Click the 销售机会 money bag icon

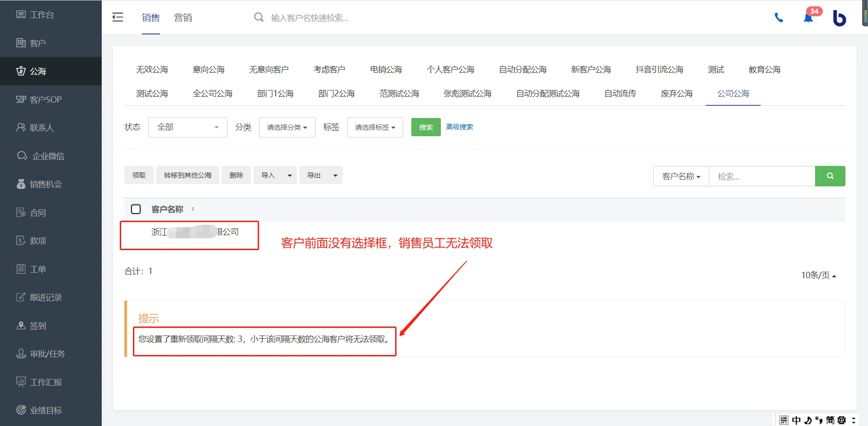tap(21, 184)
